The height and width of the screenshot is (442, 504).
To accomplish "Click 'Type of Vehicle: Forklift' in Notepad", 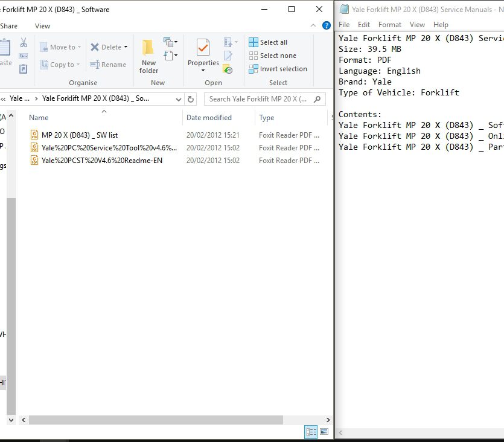I will (x=398, y=92).
